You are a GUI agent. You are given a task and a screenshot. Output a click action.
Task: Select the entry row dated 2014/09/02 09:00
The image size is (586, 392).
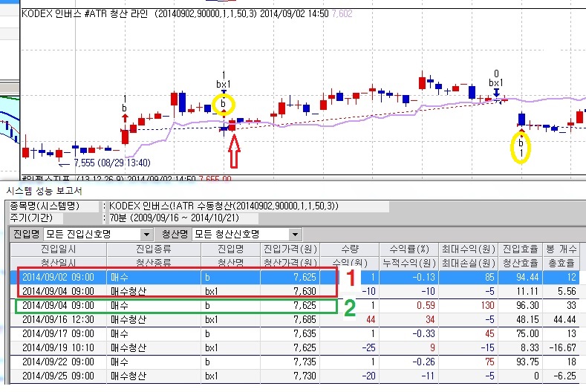pyautogui.click(x=295, y=277)
